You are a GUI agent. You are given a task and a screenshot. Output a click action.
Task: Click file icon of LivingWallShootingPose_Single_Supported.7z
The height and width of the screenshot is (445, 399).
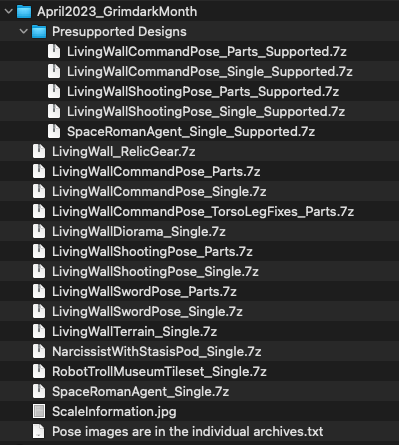(x=54, y=111)
